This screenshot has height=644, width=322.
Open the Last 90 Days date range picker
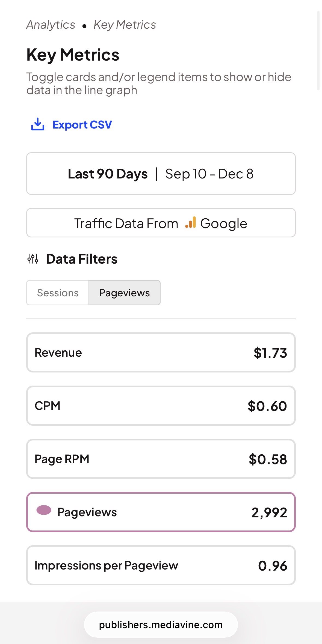[x=161, y=174]
